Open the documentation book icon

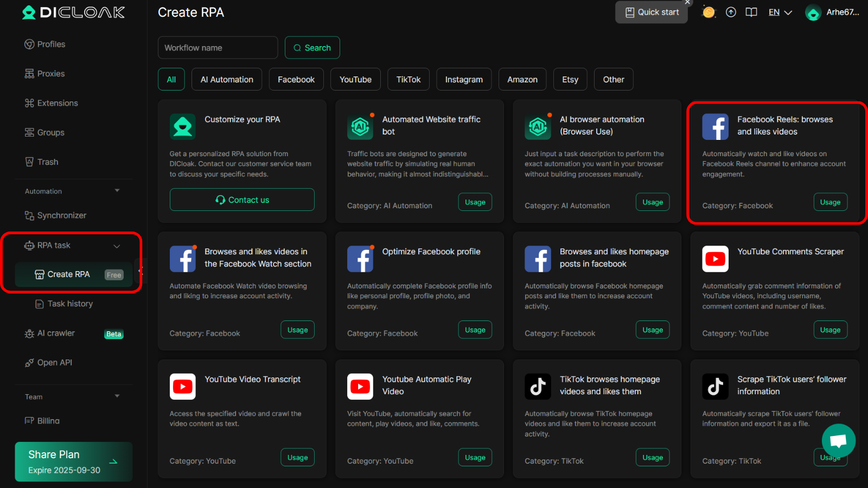tap(751, 12)
